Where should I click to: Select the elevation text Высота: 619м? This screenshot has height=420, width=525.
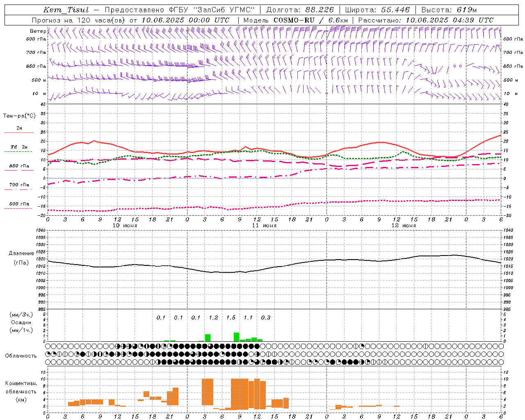pos(449,10)
